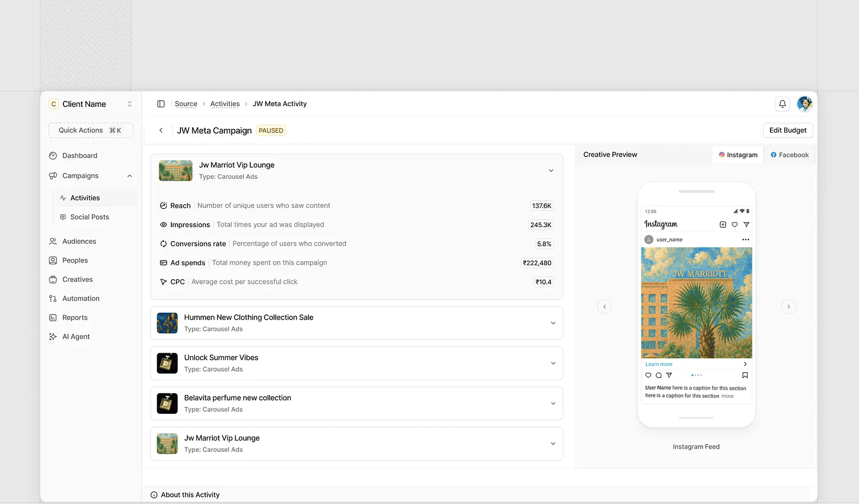Screen dimensions: 859x504
Task: Expand the Unlock Summer Vibes card
Action: [553, 364]
